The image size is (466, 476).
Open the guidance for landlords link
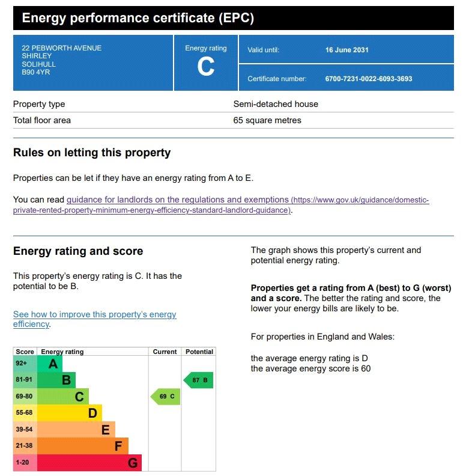point(221,205)
